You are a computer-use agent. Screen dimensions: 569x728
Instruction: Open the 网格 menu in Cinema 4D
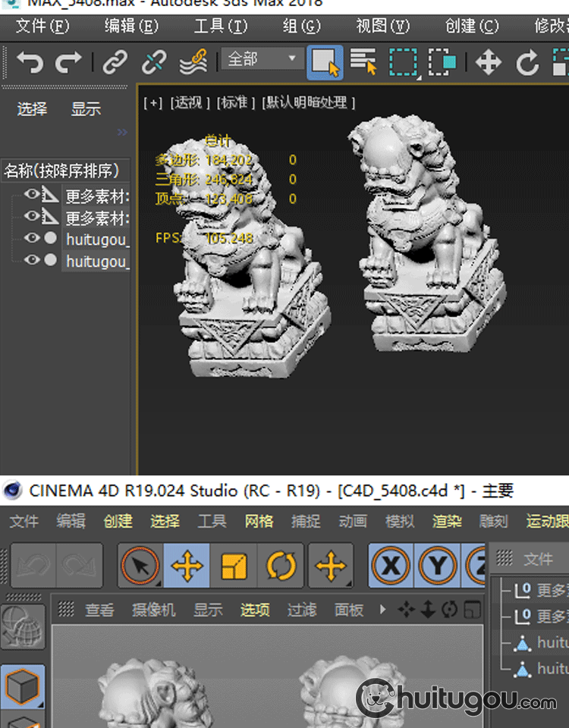(259, 521)
